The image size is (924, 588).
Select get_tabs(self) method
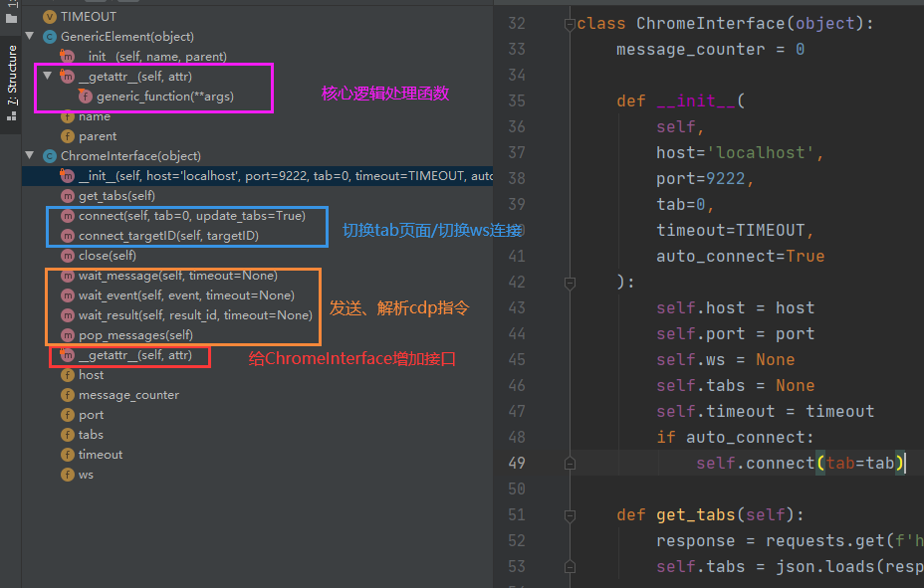coord(116,195)
